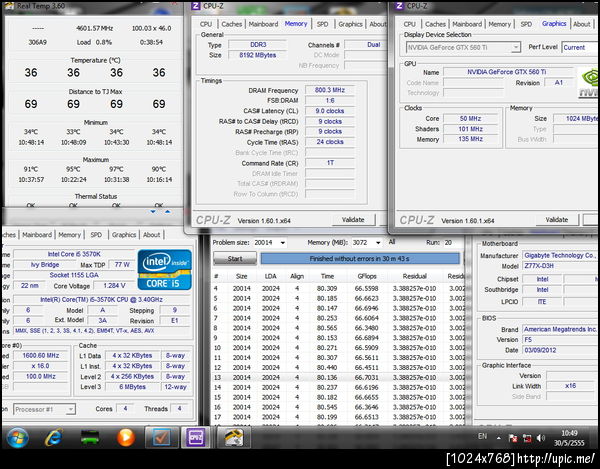
Task: Open About tab in CPU-Z Graphics window
Action: (582, 24)
